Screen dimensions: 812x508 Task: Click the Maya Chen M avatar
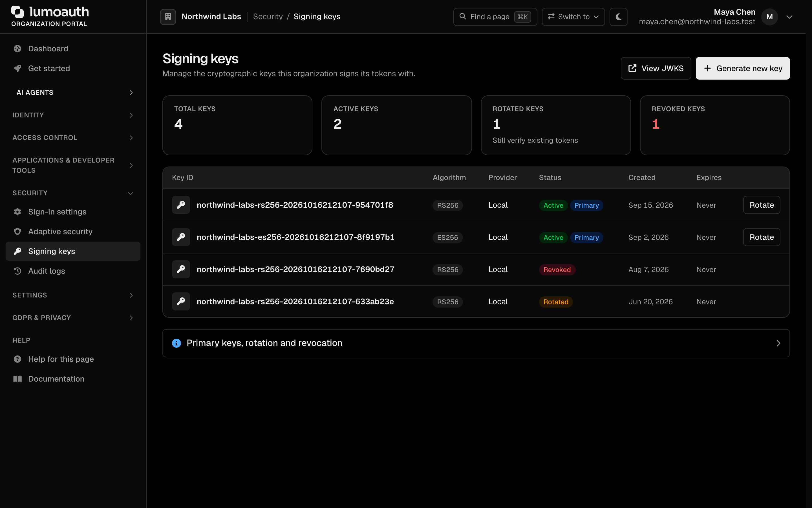(x=769, y=17)
